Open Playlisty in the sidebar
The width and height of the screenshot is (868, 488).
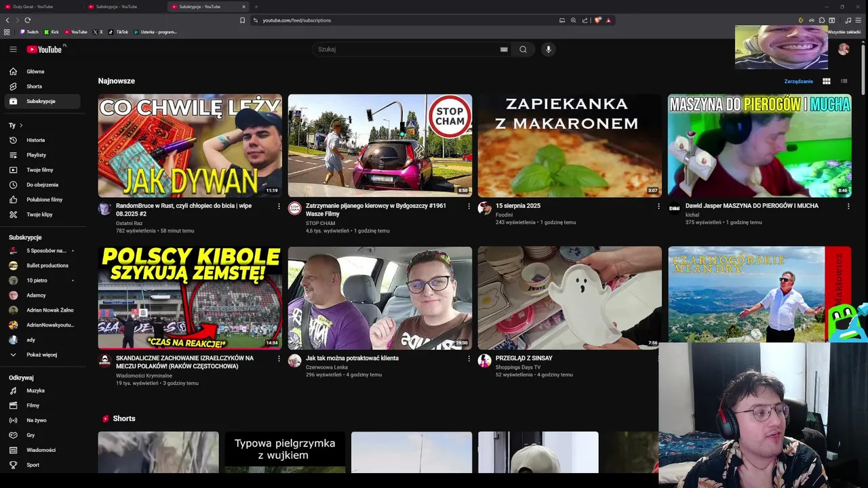(x=43, y=155)
